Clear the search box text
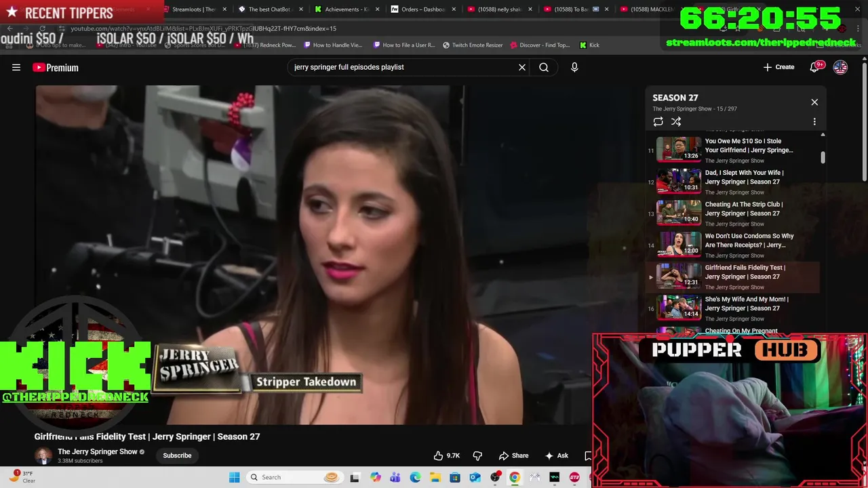This screenshot has height=488, width=868. click(522, 67)
